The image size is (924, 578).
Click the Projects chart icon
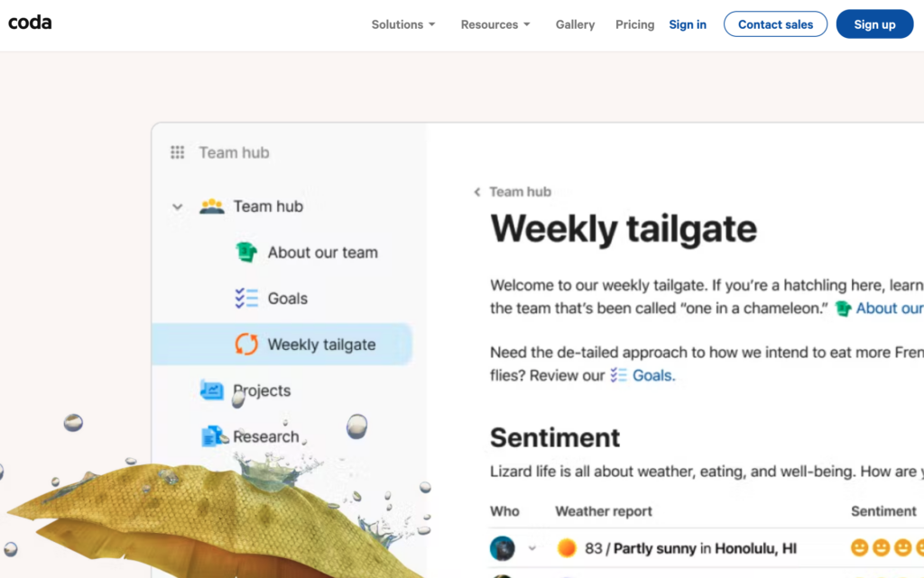[x=211, y=390]
